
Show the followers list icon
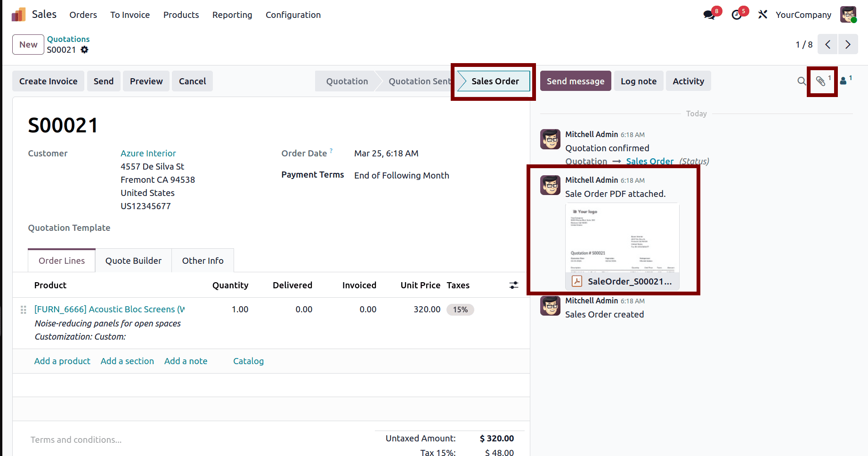(x=843, y=81)
